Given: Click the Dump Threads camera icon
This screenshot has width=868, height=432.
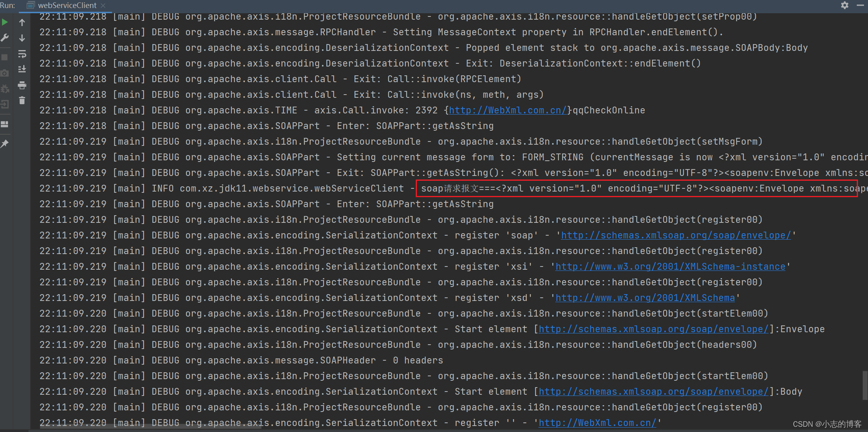Looking at the screenshot, I should pos(5,73).
